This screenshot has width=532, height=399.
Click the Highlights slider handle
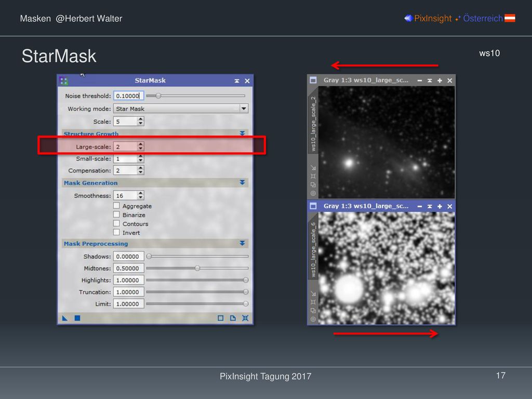246,280
